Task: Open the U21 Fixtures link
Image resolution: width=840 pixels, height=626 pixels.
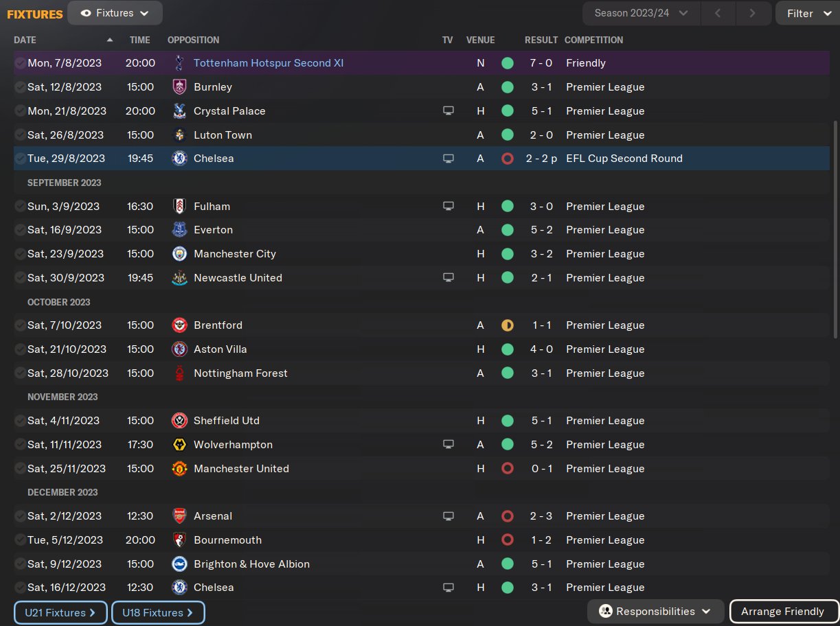Action: [60, 613]
